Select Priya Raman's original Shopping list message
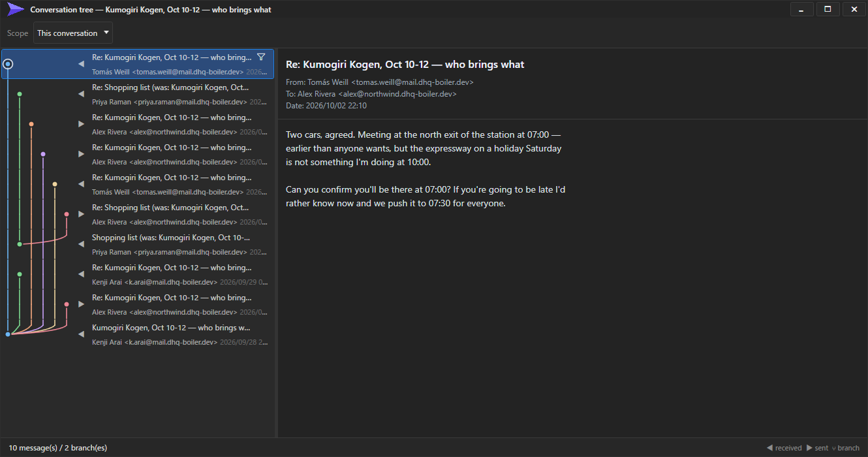The height and width of the screenshot is (457, 868). (x=138, y=244)
